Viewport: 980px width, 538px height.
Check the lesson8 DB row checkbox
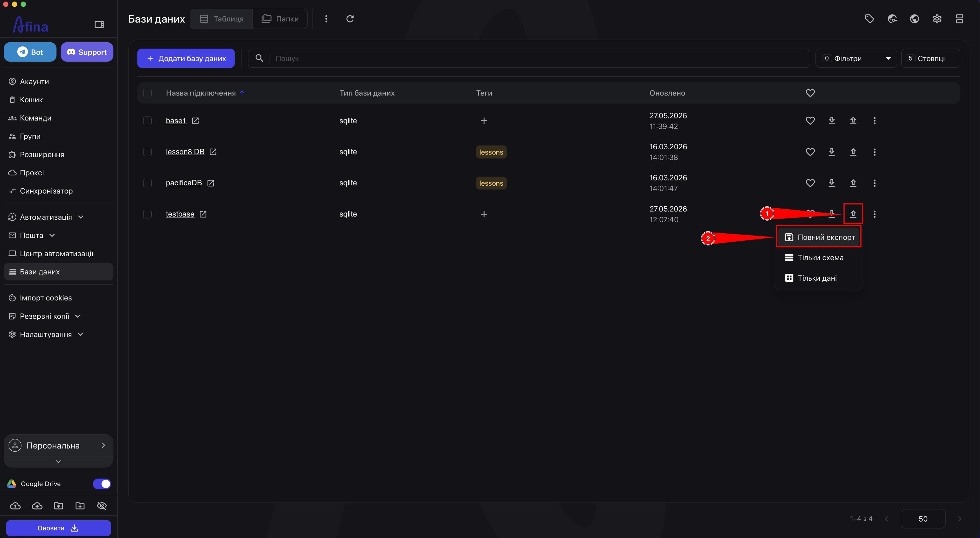[x=147, y=152]
